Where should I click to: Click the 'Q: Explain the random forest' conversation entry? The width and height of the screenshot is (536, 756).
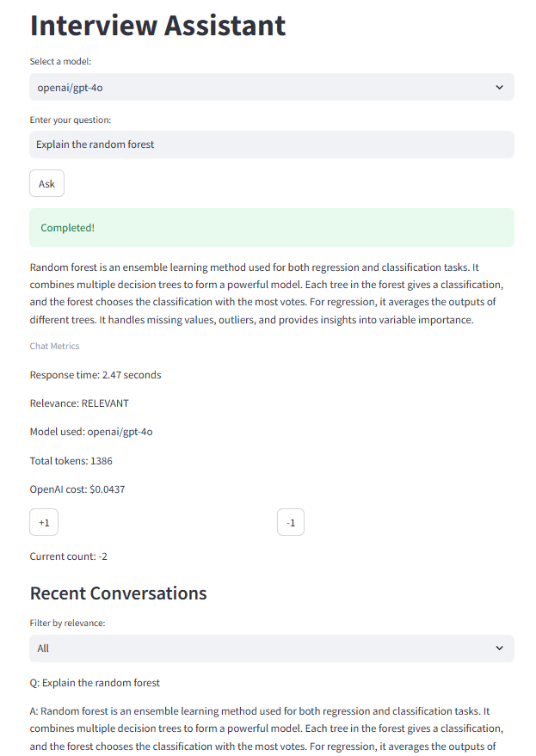pyautogui.click(x=95, y=683)
